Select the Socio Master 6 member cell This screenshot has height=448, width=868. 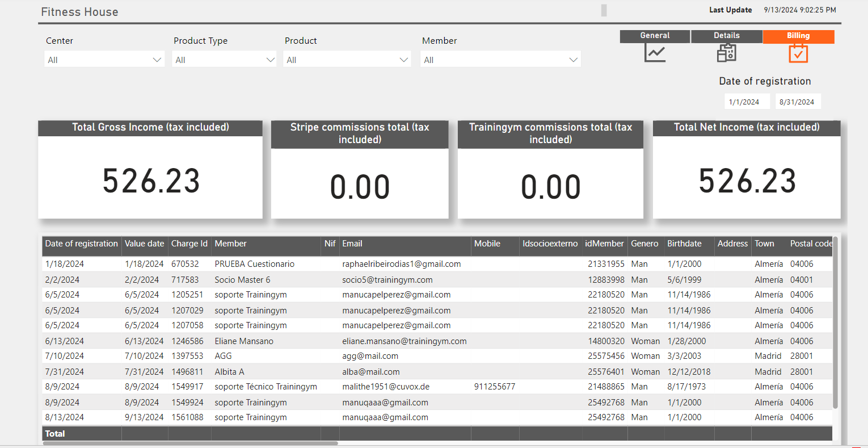pyautogui.click(x=242, y=280)
